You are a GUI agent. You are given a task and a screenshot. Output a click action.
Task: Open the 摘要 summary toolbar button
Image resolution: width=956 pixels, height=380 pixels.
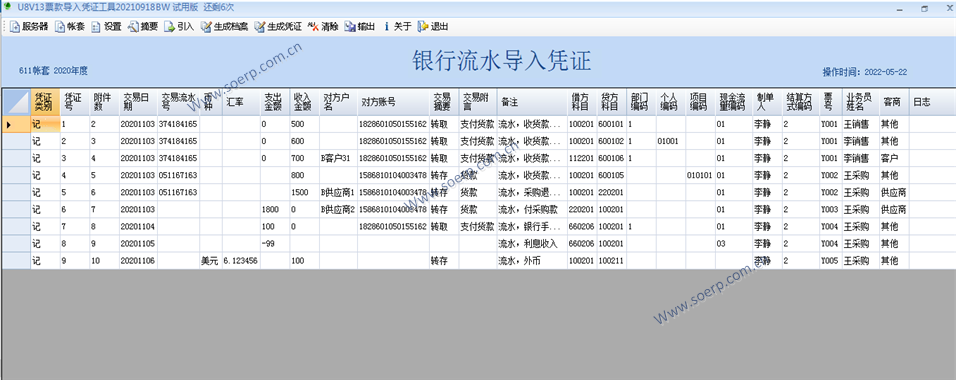pos(143,27)
